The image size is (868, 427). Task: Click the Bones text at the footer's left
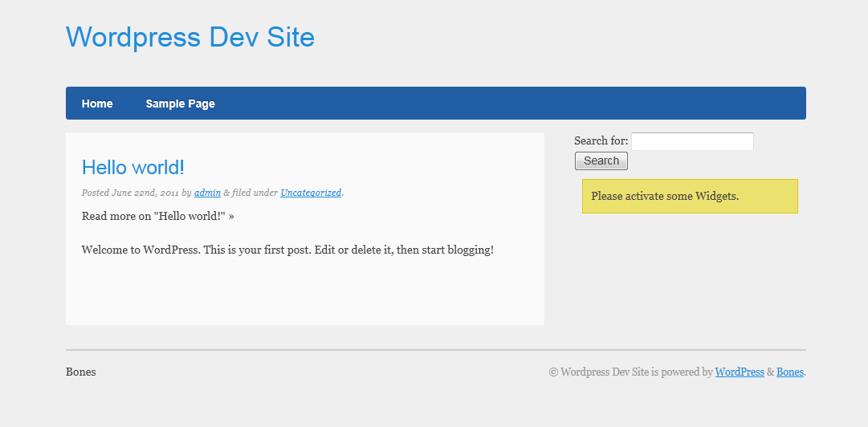pos(81,372)
